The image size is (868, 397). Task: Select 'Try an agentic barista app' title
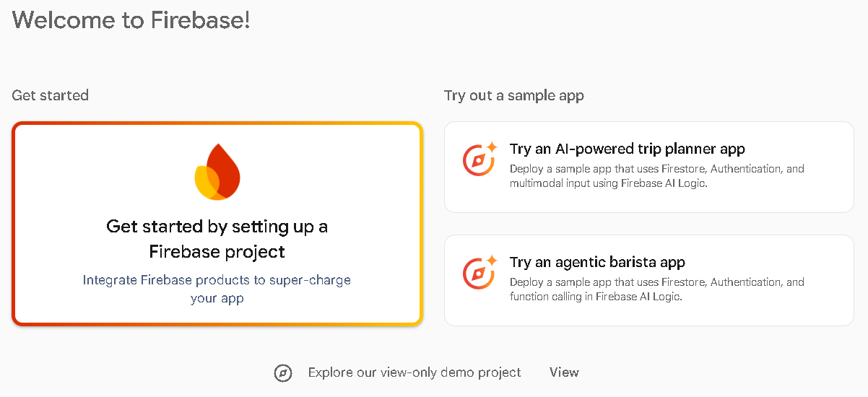(x=597, y=262)
